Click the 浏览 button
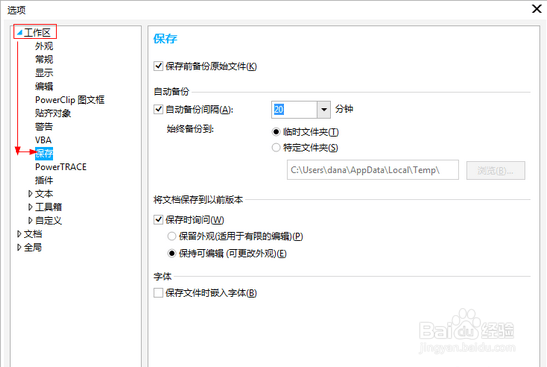Viewport: 547px width, 367px height. coord(495,170)
